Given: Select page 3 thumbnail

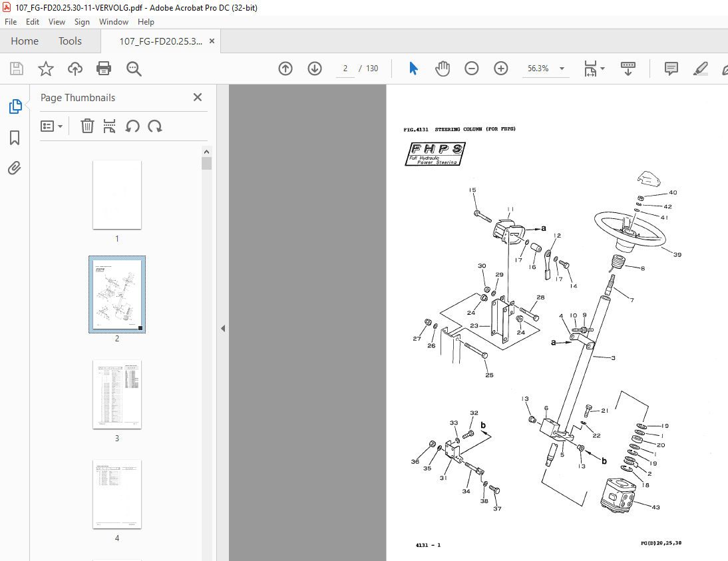Looking at the screenshot, I should pos(117,394).
